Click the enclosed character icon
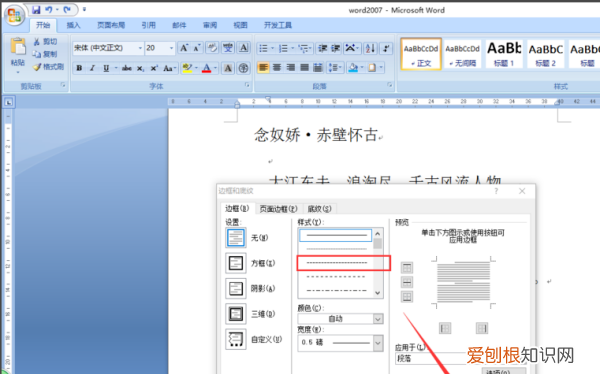The width and height of the screenshot is (600, 374). click(243, 68)
